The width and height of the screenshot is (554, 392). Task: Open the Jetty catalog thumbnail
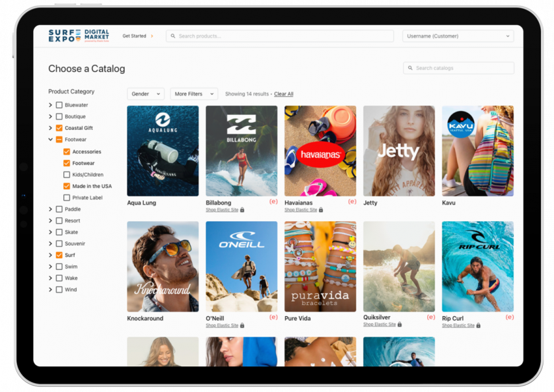pyautogui.click(x=399, y=151)
